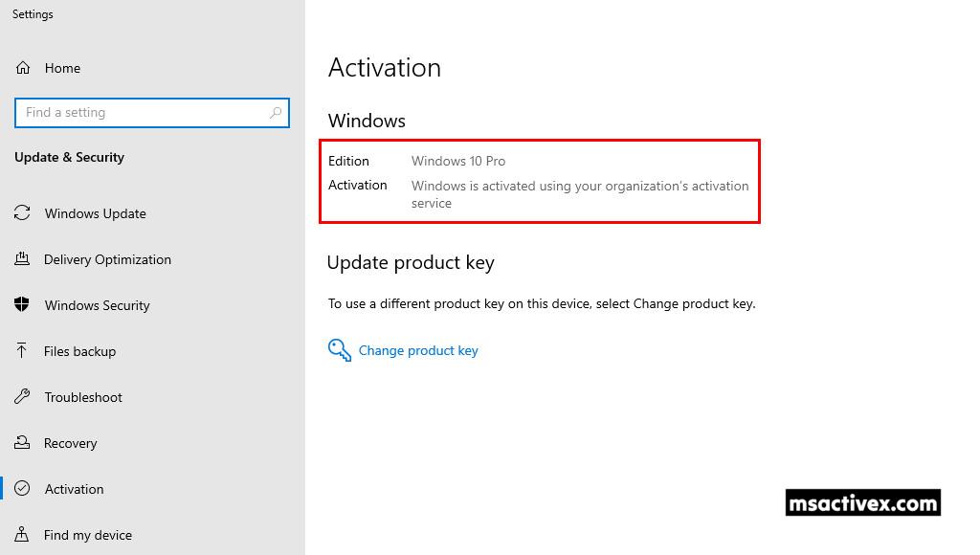Click the Find my device icon
The image size is (980, 555).
pyautogui.click(x=22, y=535)
